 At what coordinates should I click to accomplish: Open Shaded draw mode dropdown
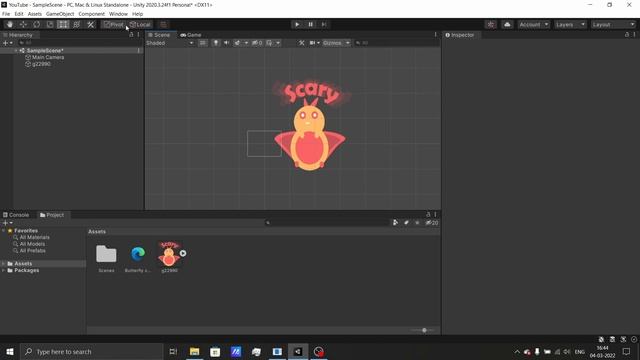pos(170,43)
